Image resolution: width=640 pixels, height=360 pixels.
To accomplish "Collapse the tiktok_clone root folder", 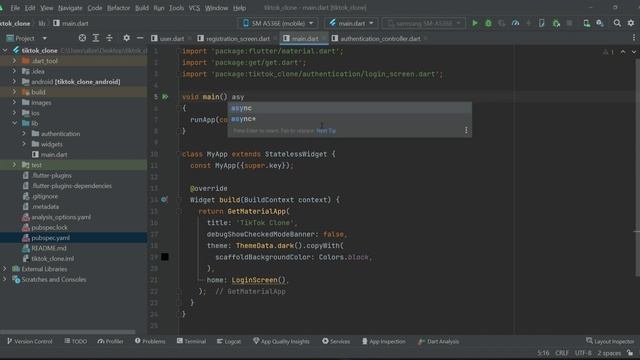I will 5,50.
